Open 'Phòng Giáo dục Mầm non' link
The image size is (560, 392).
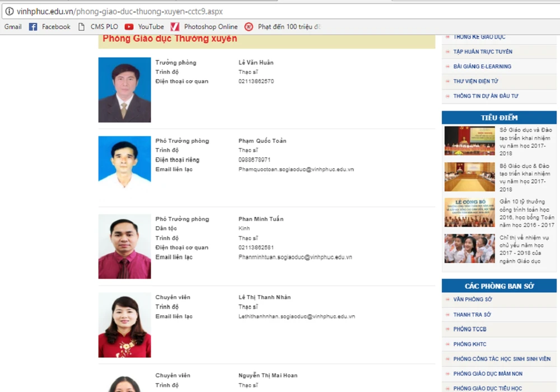coord(488,374)
